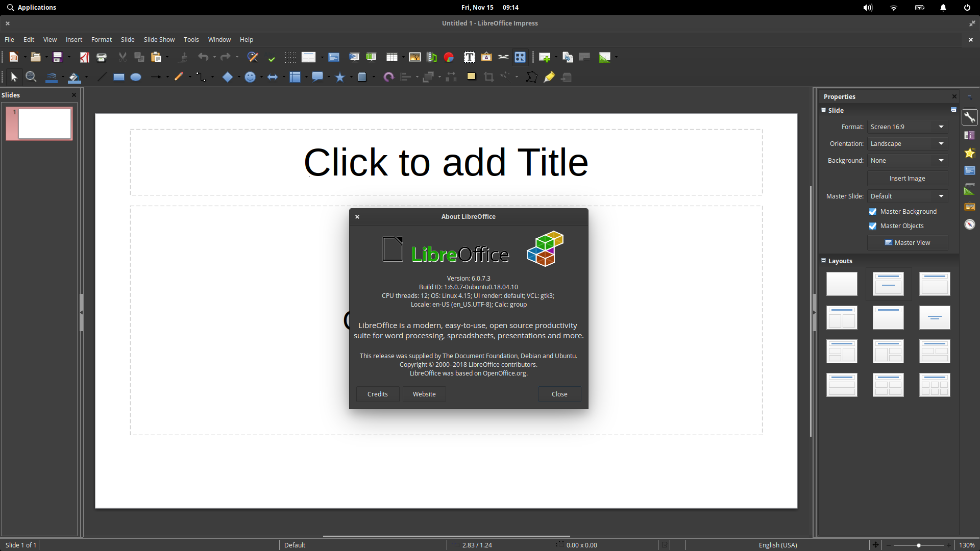Screen dimensions: 980x551
Task: Insert a text box icon
Action: (x=470, y=57)
